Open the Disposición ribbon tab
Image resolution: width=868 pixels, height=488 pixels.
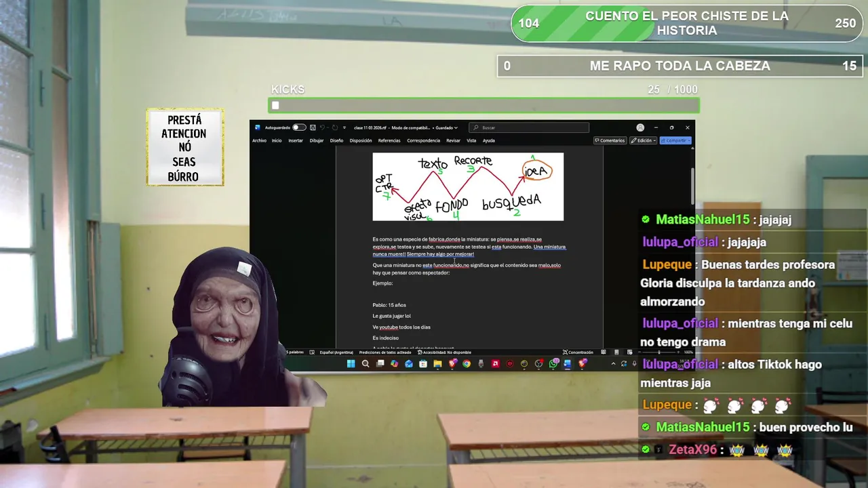click(361, 140)
